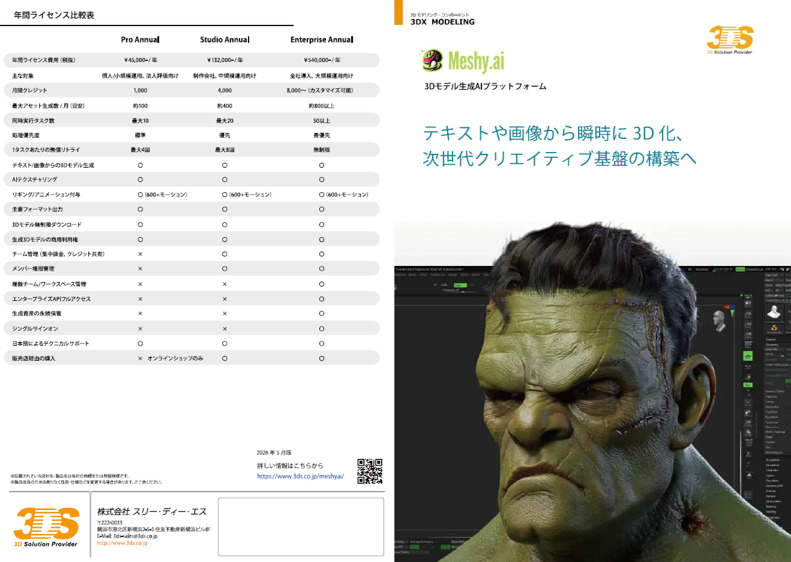
Task: Click the '4,000' monthly credit cell
Action: [224, 90]
